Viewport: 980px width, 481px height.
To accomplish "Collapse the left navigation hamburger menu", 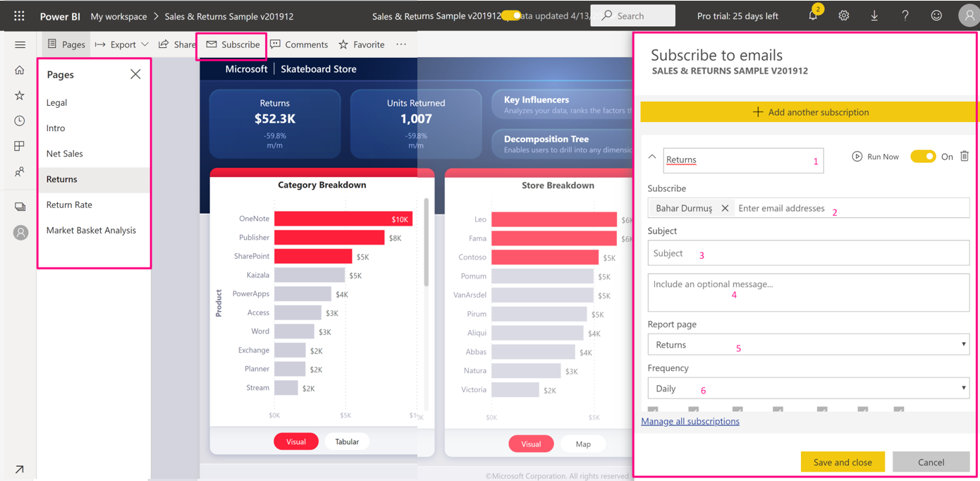I will [20, 44].
